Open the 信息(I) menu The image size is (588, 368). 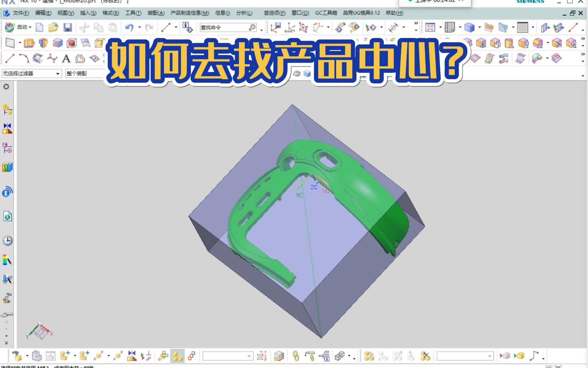[x=223, y=13]
